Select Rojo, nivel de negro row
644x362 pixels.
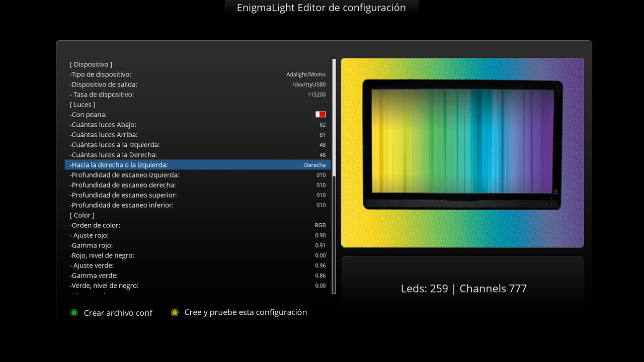coord(198,255)
